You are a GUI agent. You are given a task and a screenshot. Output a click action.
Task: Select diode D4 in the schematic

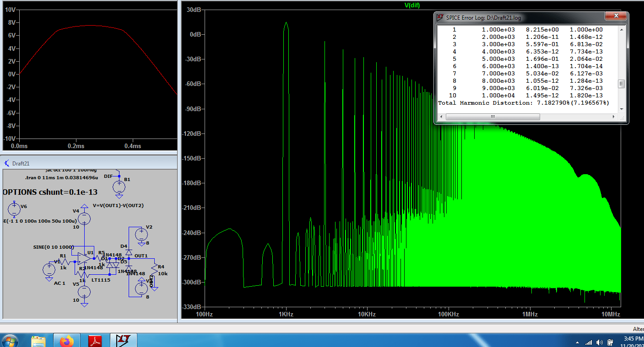click(129, 252)
